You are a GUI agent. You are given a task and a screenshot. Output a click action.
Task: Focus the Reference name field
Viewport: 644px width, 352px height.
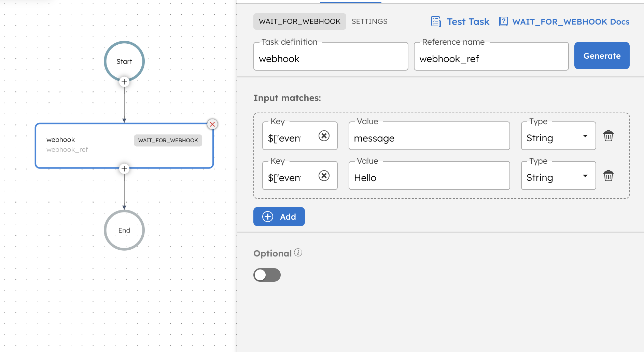(x=491, y=57)
